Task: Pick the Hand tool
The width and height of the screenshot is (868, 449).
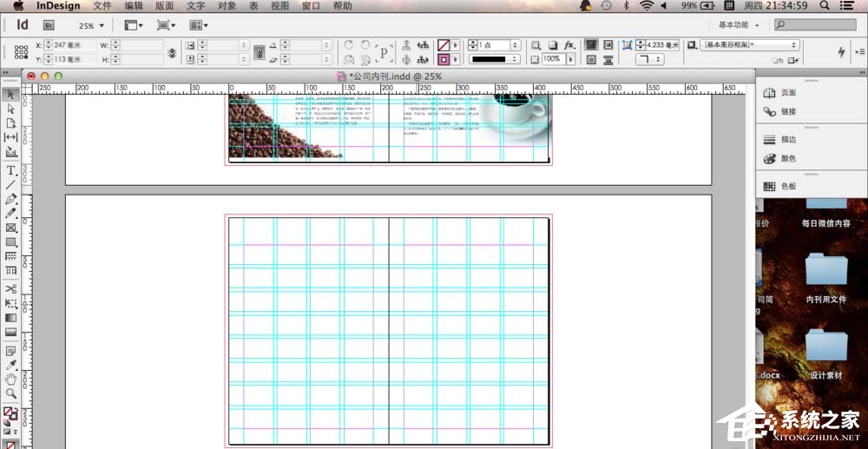Action: (x=11, y=379)
